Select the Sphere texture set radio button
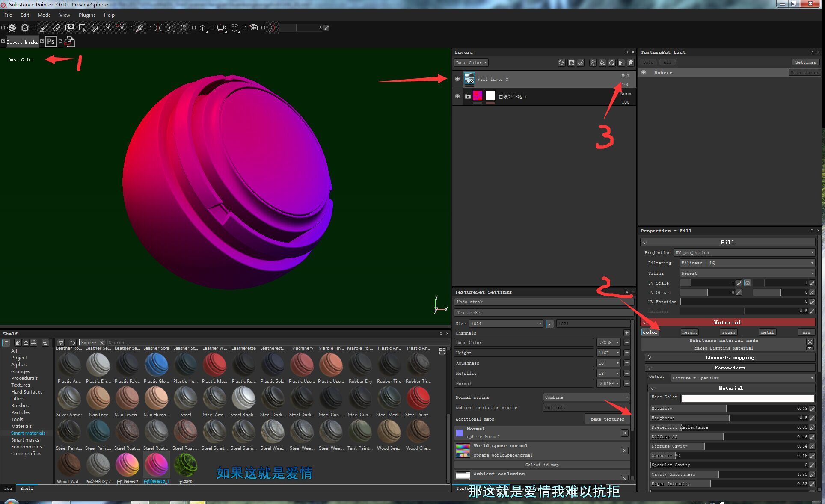Image resolution: width=825 pixels, height=504 pixels. 644,72
